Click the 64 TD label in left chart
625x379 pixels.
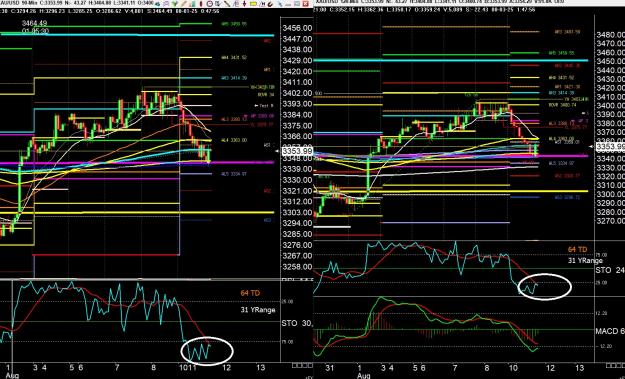(250, 293)
